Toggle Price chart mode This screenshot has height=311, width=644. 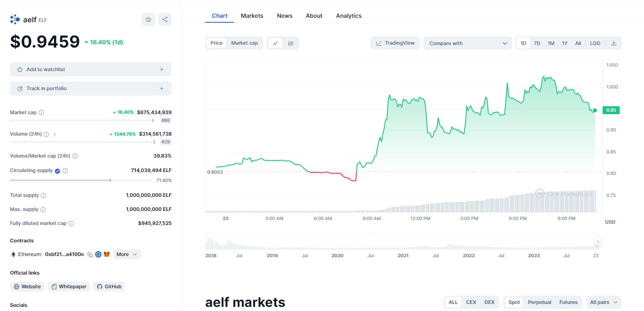pyautogui.click(x=217, y=43)
